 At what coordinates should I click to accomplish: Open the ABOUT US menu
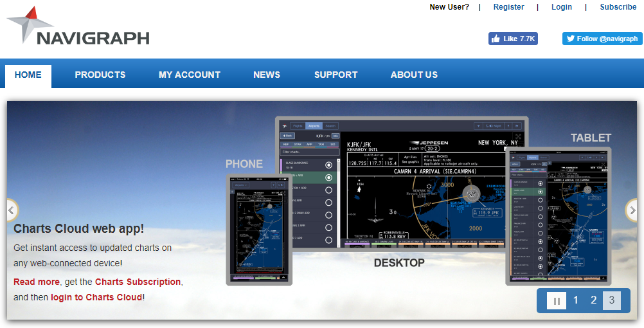tap(414, 75)
